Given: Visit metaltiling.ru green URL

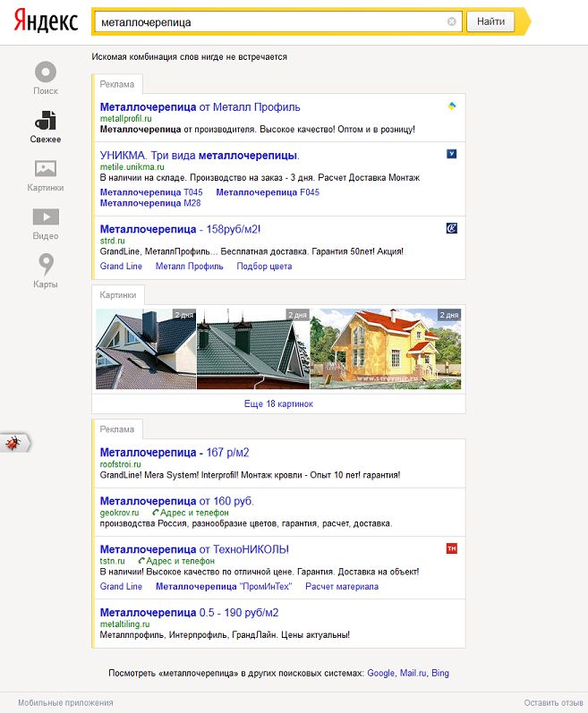Looking at the screenshot, I should tap(124, 624).
